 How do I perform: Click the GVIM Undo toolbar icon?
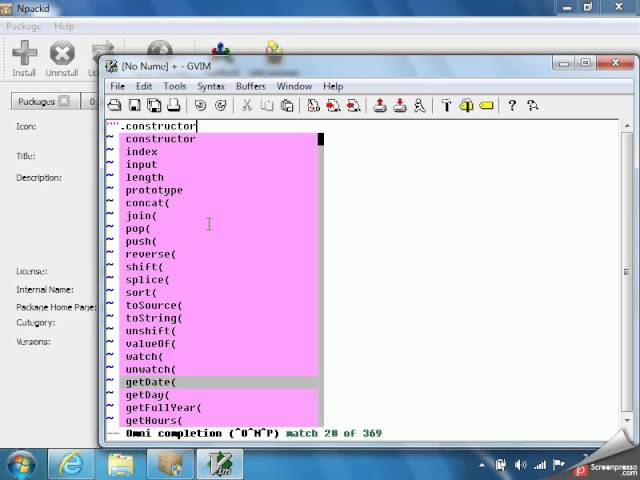coord(200,106)
